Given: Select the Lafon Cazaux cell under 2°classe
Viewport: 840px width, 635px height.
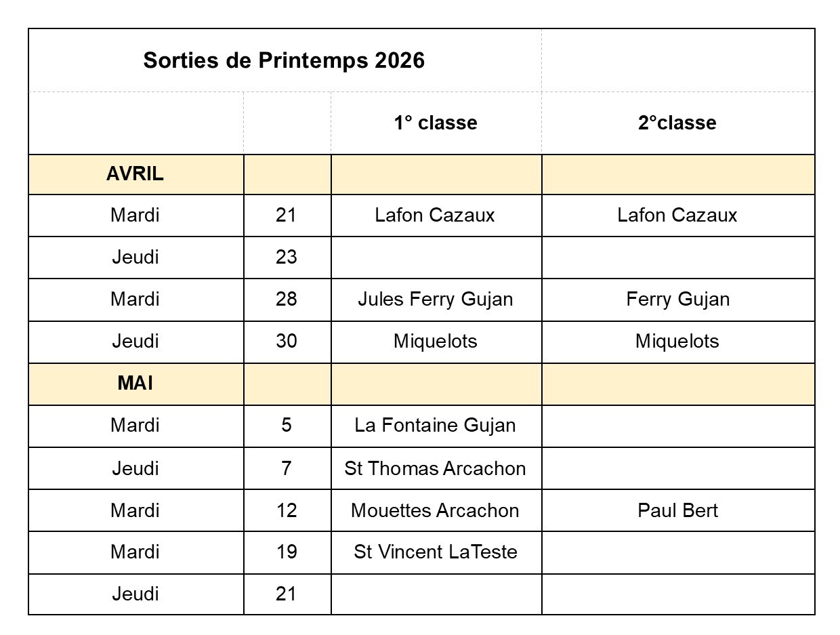Looking at the screenshot, I should (677, 216).
